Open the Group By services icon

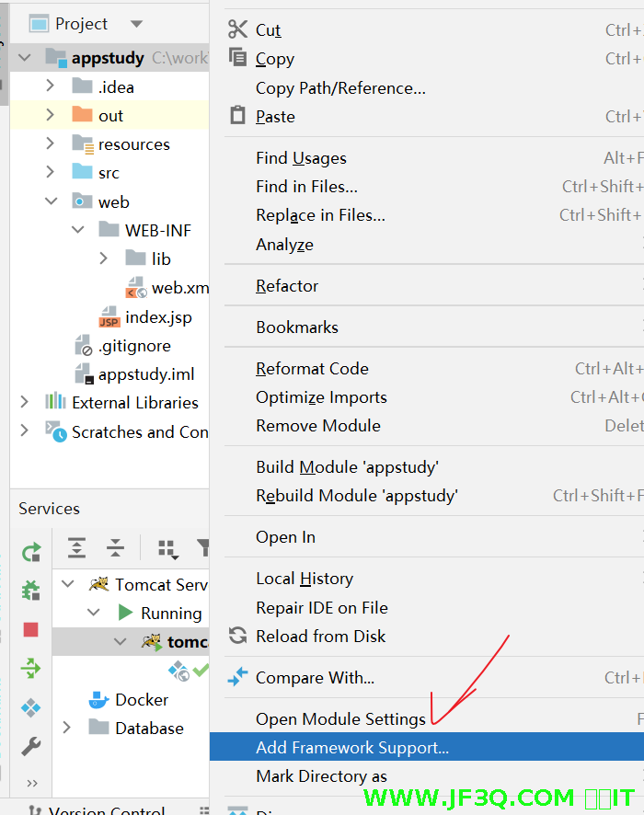click(167, 549)
